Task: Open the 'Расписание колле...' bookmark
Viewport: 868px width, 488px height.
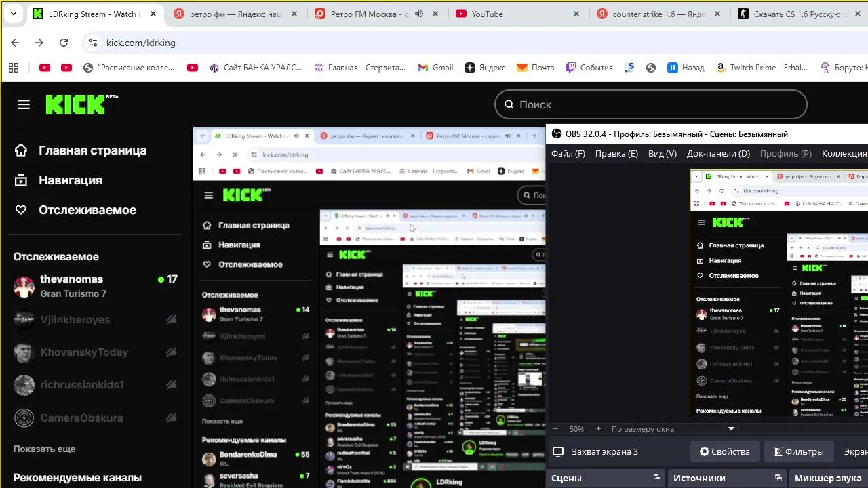Action: click(129, 68)
